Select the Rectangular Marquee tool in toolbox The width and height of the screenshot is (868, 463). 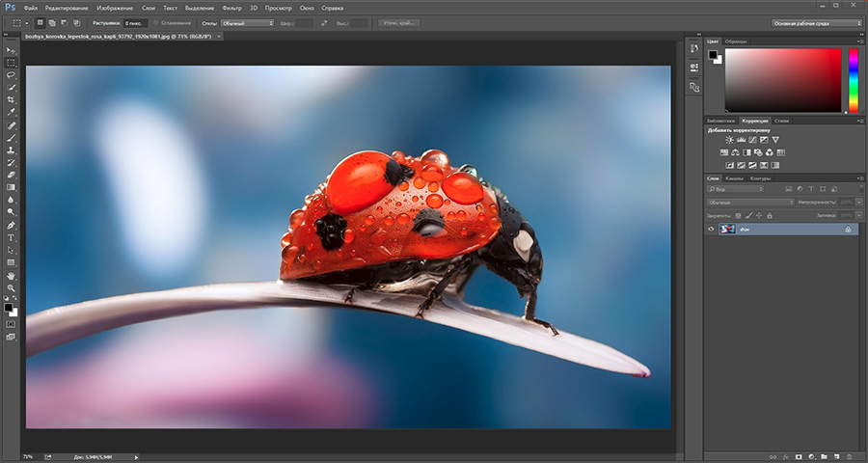point(11,63)
